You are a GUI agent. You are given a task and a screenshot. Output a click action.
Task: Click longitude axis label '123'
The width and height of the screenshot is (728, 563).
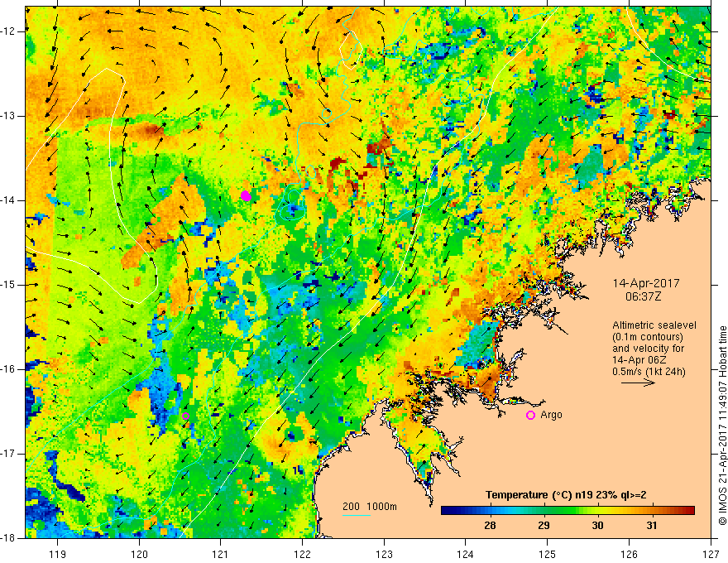pyautogui.click(x=384, y=554)
